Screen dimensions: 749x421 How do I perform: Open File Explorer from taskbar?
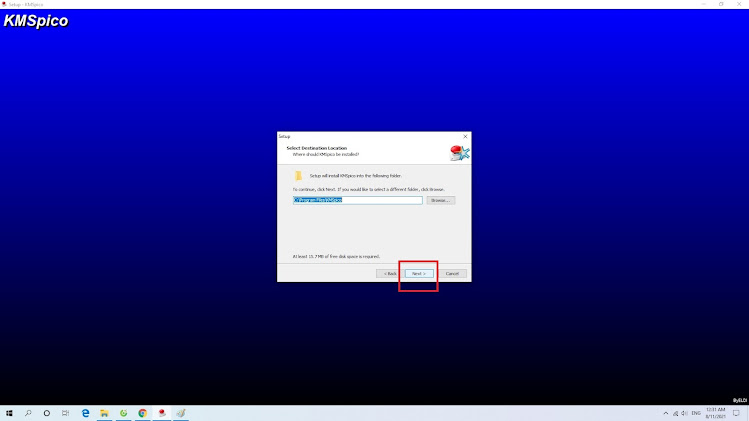(x=104, y=413)
